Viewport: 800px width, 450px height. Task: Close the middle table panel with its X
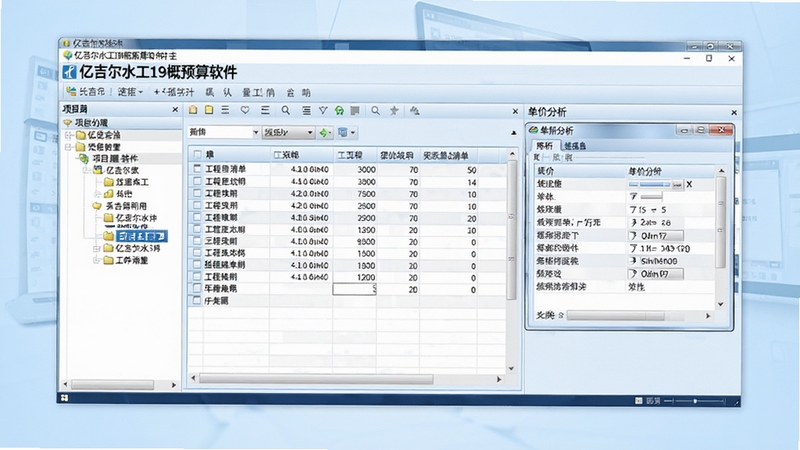515,111
